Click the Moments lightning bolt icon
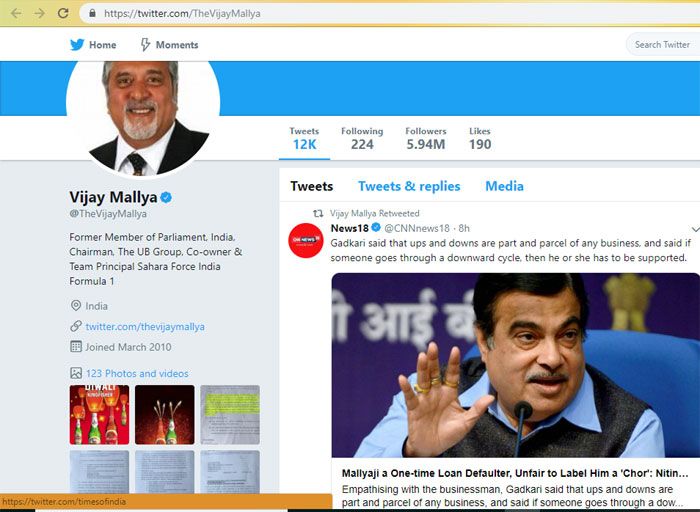The width and height of the screenshot is (700, 512). click(145, 45)
